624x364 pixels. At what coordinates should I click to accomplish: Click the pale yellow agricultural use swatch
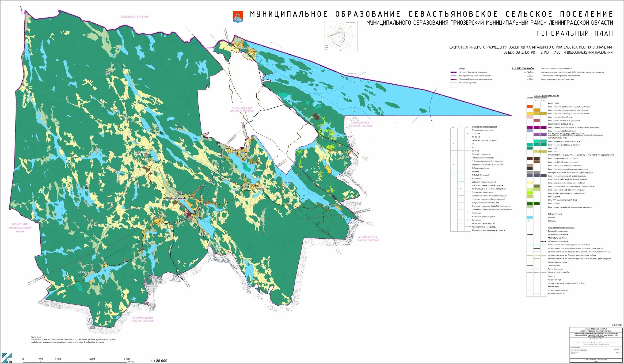click(530, 183)
